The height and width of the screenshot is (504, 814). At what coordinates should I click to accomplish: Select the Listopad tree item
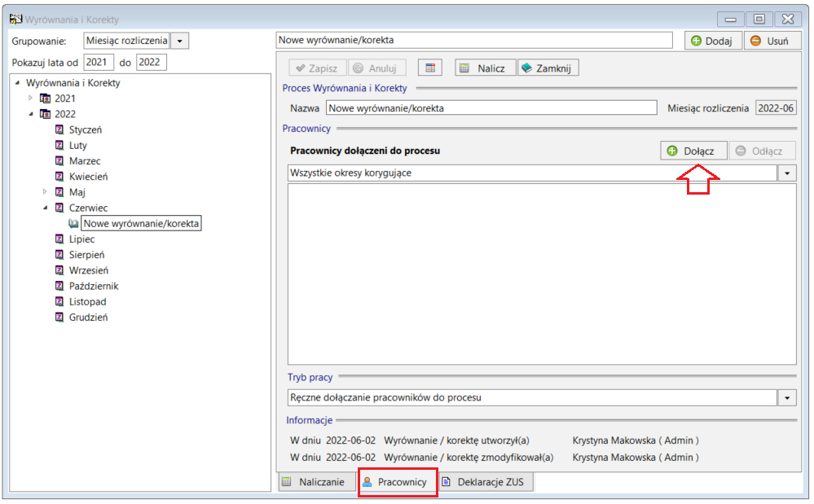[x=87, y=301]
